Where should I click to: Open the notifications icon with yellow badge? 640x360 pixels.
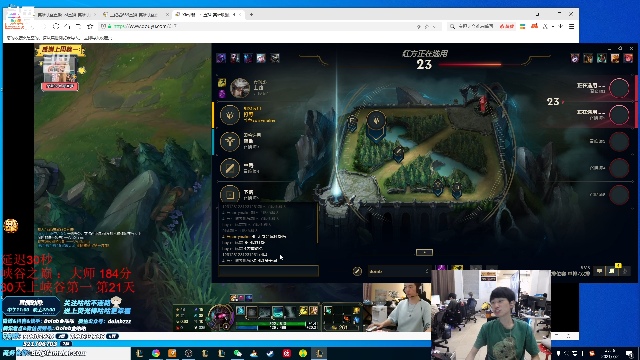612,271
